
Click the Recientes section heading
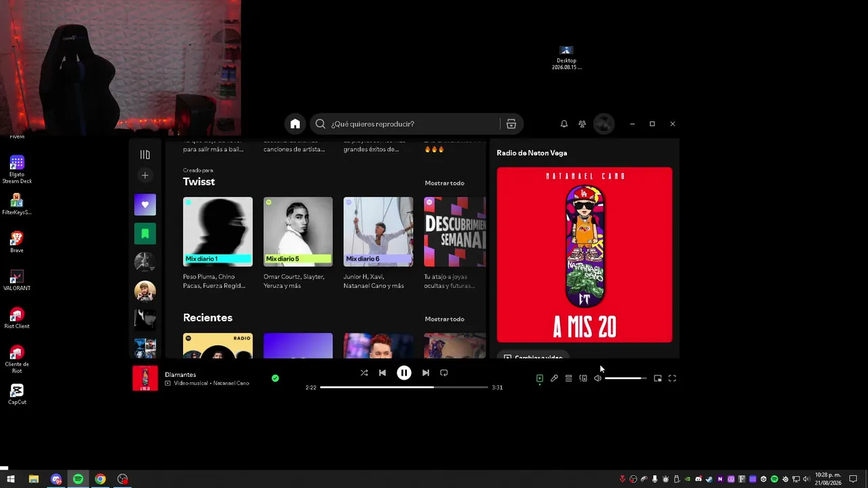[x=208, y=318]
